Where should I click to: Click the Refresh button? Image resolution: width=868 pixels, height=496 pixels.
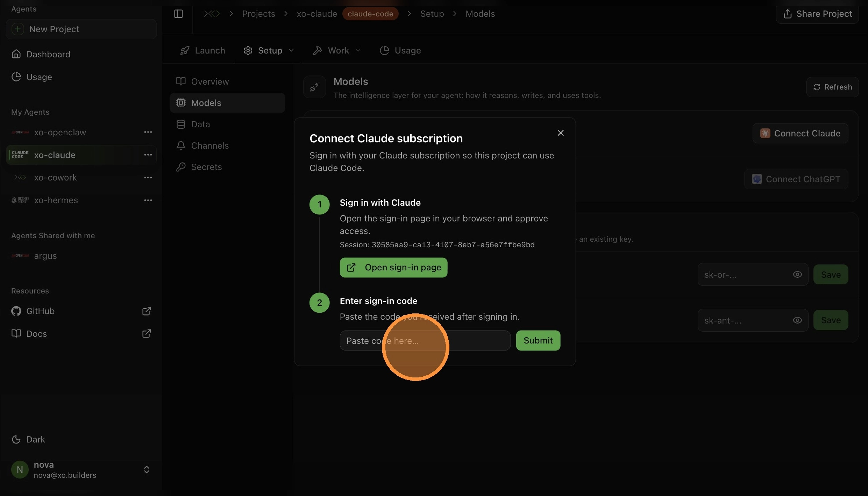point(832,87)
